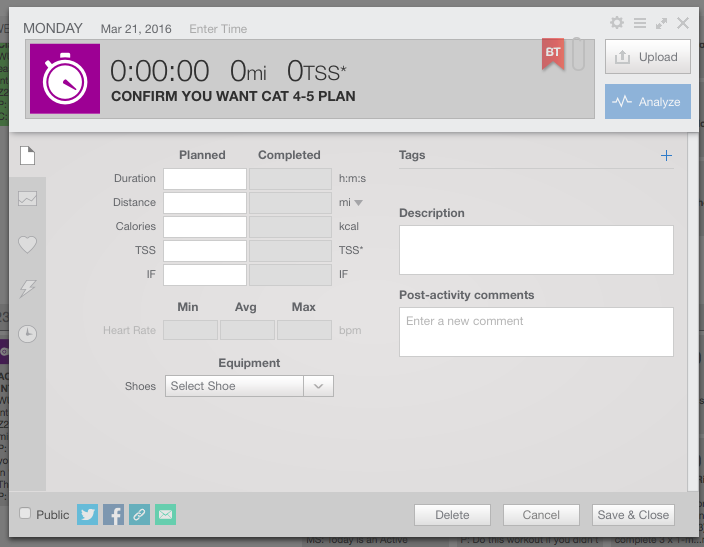The width and height of the screenshot is (704, 547).
Task: Open the hamburger menu icon
Action: tap(640, 23)
